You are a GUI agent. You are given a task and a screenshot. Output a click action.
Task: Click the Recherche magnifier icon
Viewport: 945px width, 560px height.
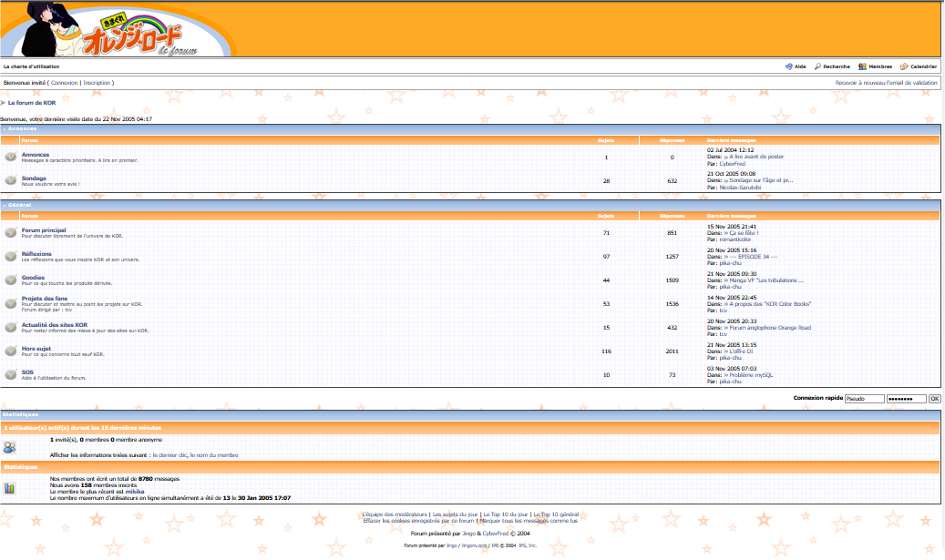[x=817, y=66]
